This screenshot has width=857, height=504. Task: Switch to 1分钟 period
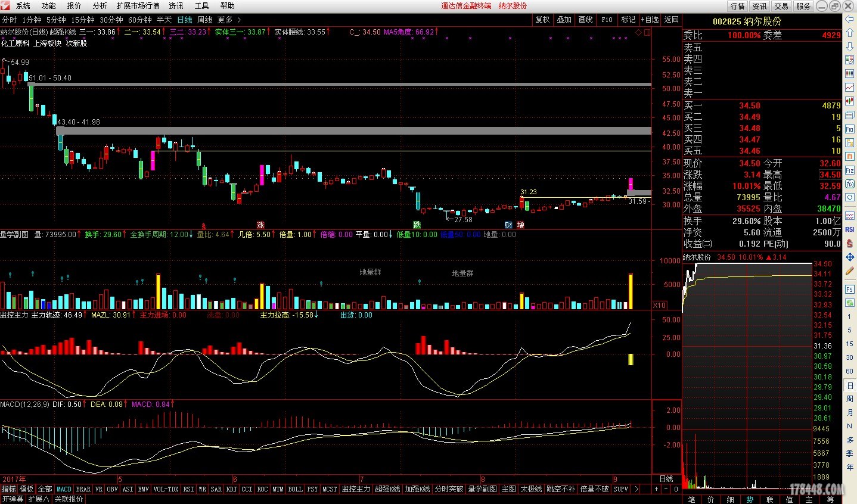click(32, 20)
